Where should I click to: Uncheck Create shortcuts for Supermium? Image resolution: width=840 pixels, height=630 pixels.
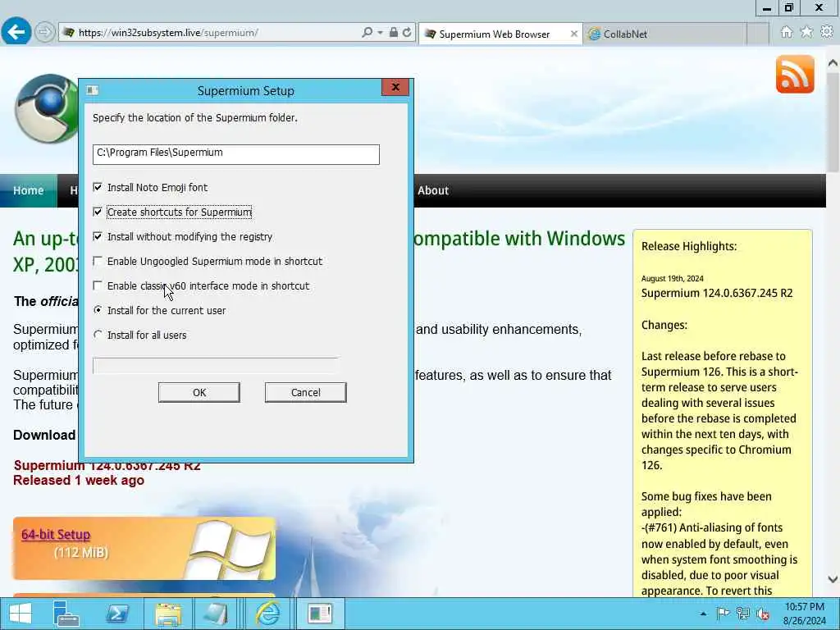point(98,212)
